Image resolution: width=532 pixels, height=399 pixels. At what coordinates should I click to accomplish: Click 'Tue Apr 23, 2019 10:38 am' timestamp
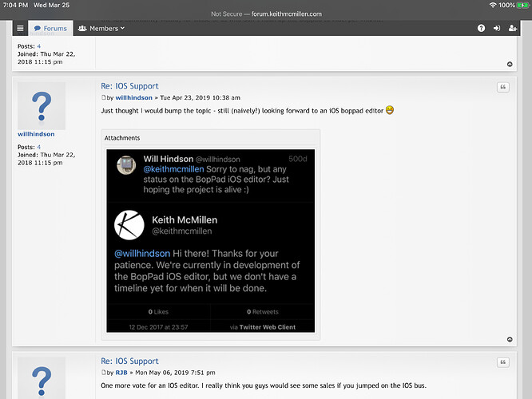pyautogui.click(x=200, y=97)
